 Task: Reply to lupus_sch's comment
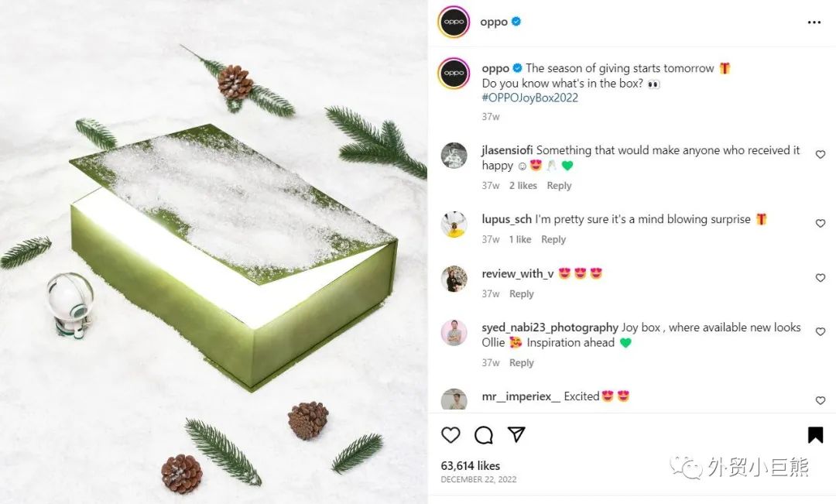pos(553,240)
